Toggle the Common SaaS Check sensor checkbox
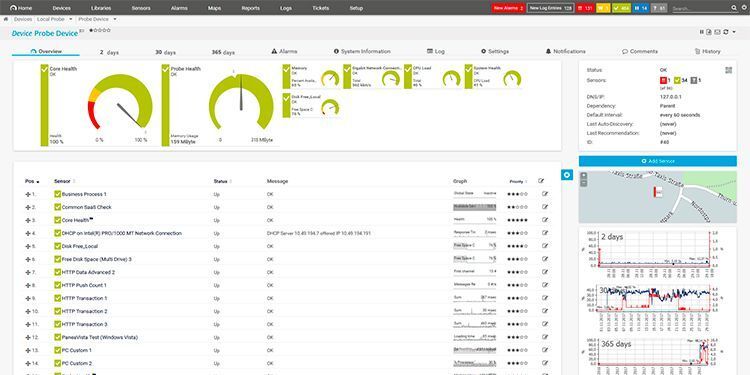750x375 pixels. [57, 207]
